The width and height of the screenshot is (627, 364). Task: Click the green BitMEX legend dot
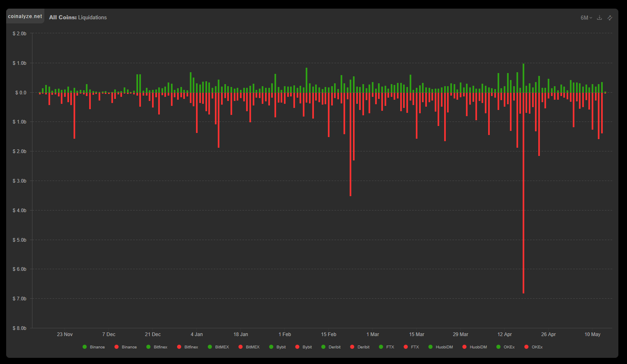point(210,347)
